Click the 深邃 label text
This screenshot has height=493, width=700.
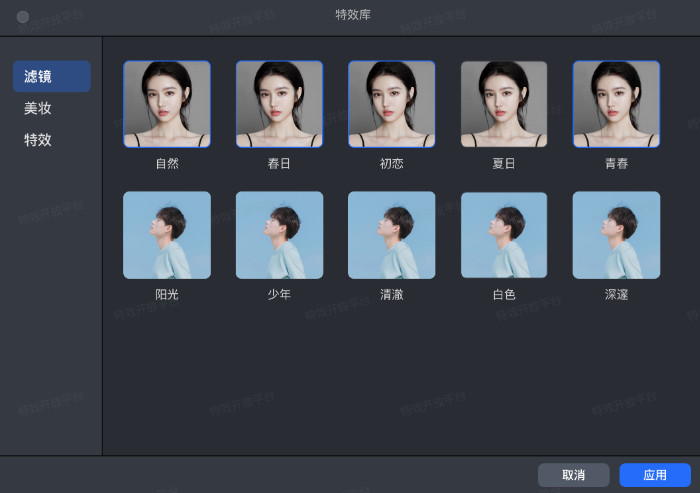pyautogui.click(x=617, y=294)
